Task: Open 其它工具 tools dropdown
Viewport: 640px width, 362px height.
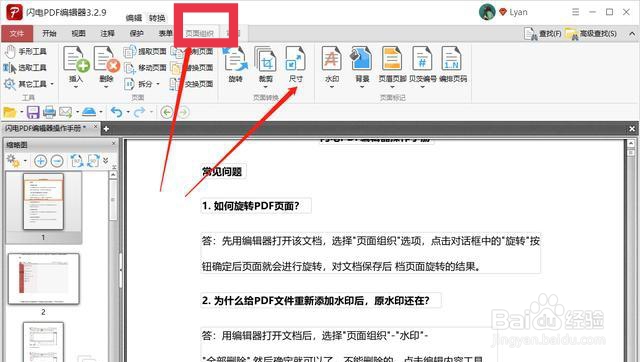Action: 29,84
